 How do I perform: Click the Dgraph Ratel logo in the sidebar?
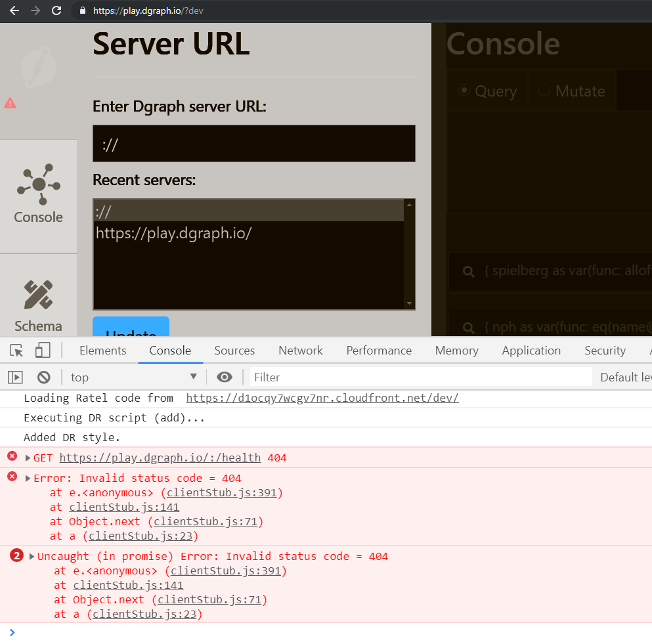click(x=38, y=67)
